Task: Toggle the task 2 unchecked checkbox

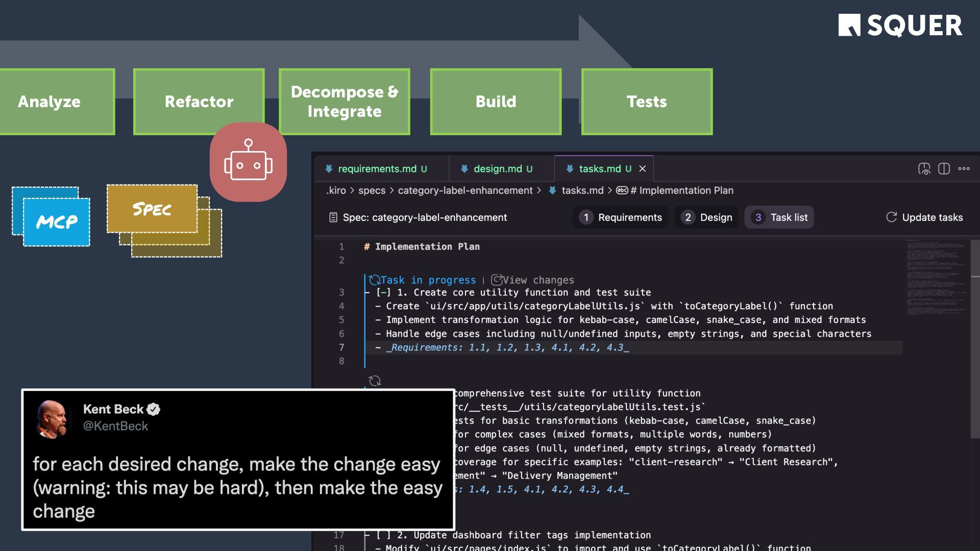Action: [383, 535]
